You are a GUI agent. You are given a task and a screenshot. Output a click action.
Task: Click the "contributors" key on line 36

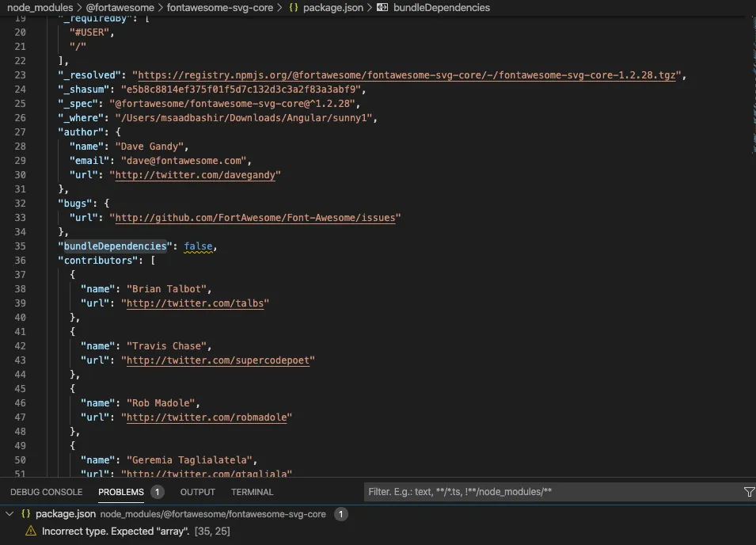pyautogui.click(x=98, y=261)
